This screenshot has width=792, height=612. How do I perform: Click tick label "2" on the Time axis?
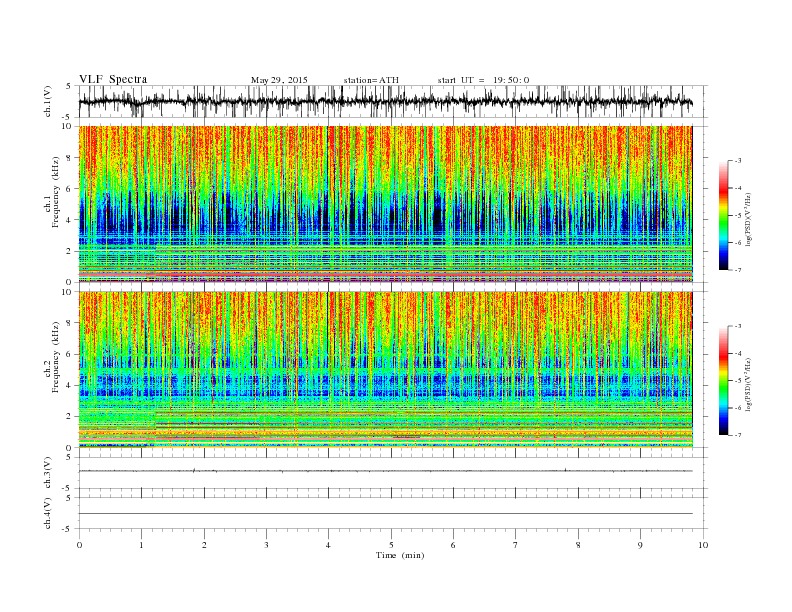pyautogui.click(x=204, y=545)
